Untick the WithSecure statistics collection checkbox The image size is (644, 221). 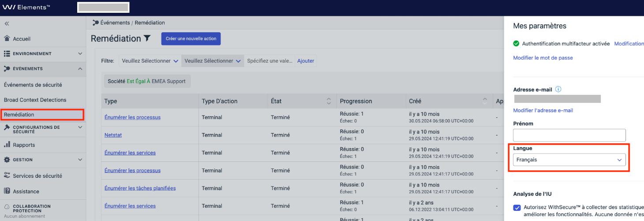coord(517,207)
